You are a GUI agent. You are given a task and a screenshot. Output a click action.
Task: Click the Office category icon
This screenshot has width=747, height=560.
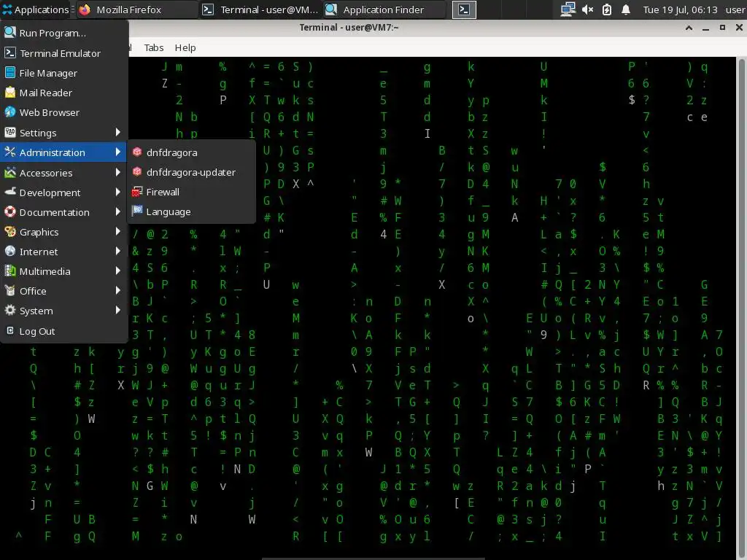[x=9, y=290]
